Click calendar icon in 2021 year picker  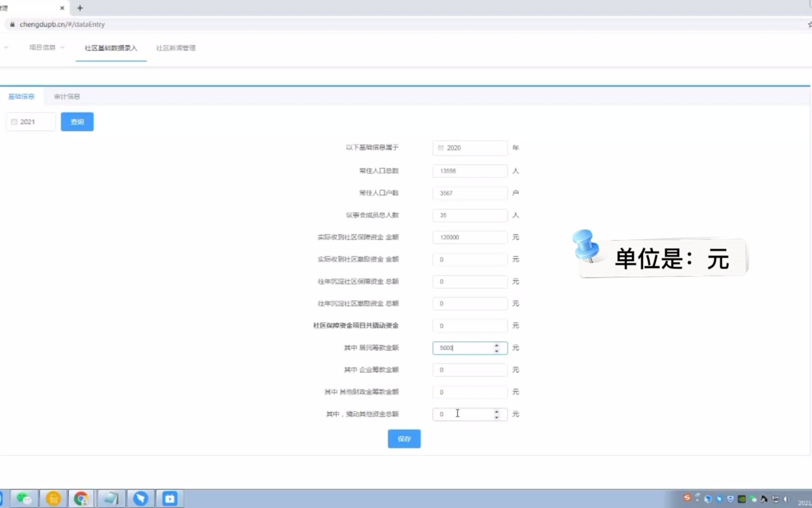(14, 122)
